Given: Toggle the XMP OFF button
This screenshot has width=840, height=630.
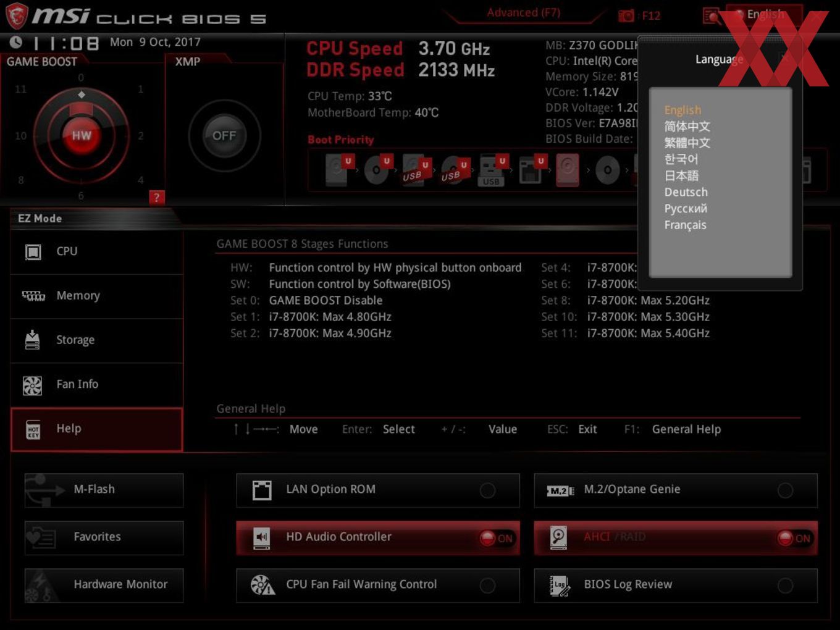Looking at the screenshot, I should [x=224, y=135].
